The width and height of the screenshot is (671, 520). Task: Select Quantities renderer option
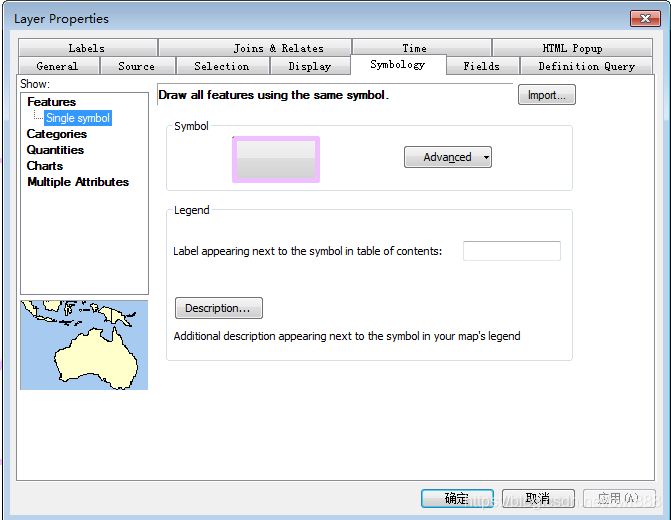click(x=55, y=150)
